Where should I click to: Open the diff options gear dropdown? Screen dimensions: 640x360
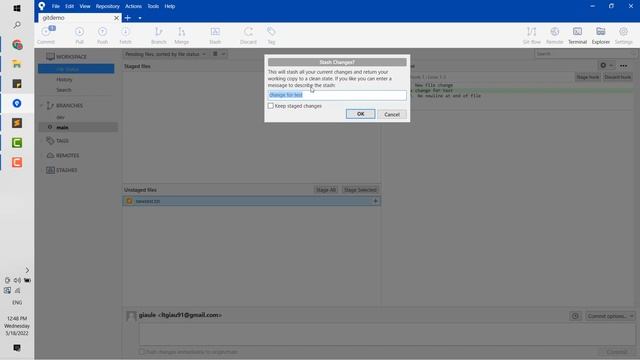(606, 65)
